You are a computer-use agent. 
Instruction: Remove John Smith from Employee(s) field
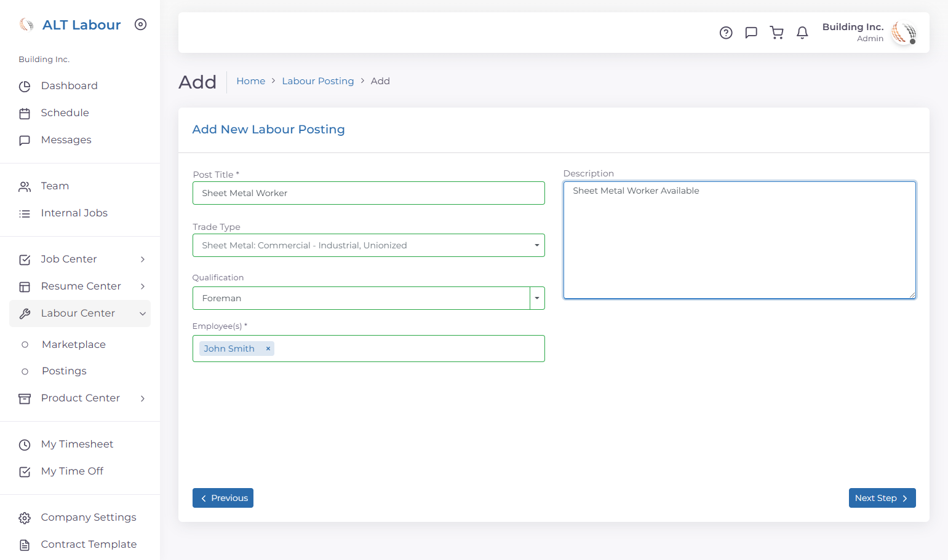268,349
